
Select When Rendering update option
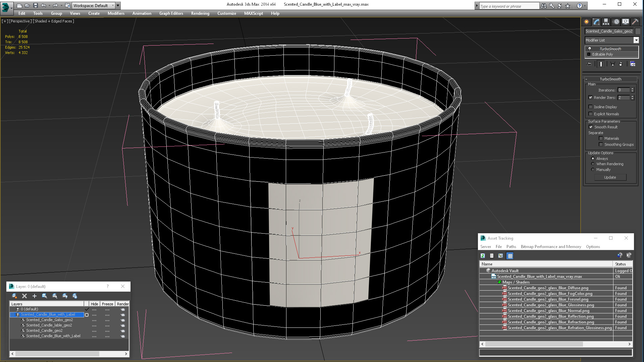(593, 164)
